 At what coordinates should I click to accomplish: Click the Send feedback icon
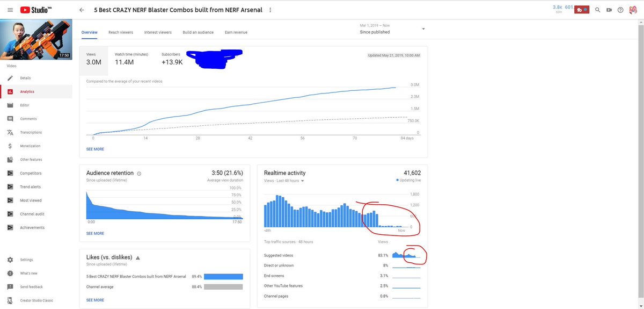(10, 287)
